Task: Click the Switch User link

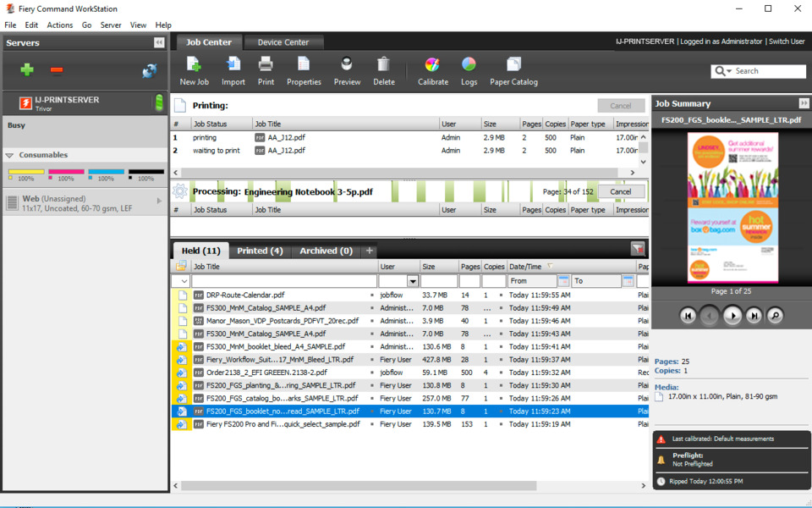Action: click(x=787, y=41)
